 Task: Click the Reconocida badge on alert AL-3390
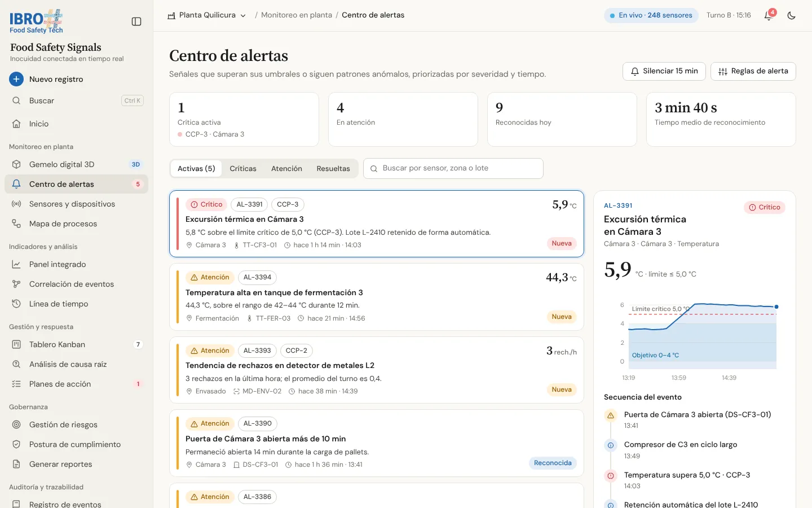[x=553, y=463]
